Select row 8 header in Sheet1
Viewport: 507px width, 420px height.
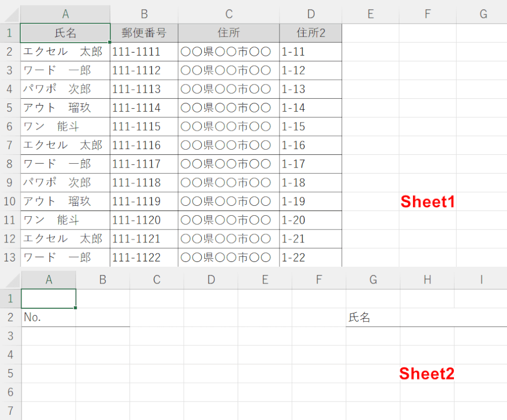pyautogui.click(x=10, y=164)
